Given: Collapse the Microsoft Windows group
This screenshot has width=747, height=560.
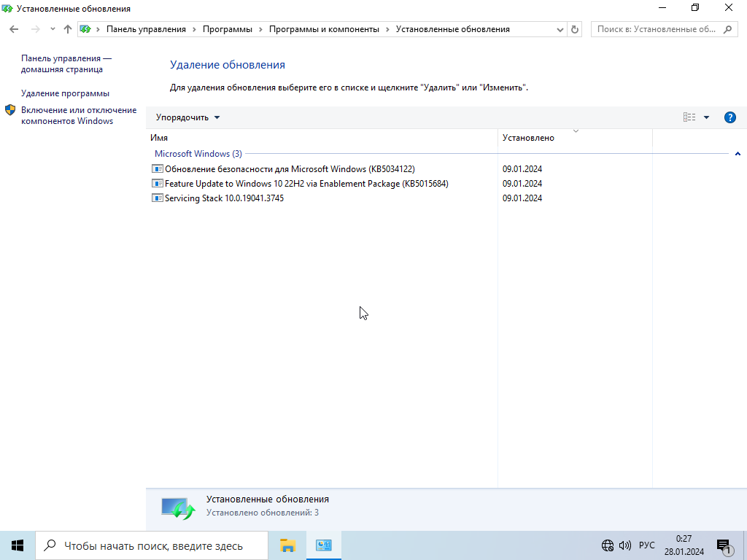Looking at the screenshot, I should 738,154.
